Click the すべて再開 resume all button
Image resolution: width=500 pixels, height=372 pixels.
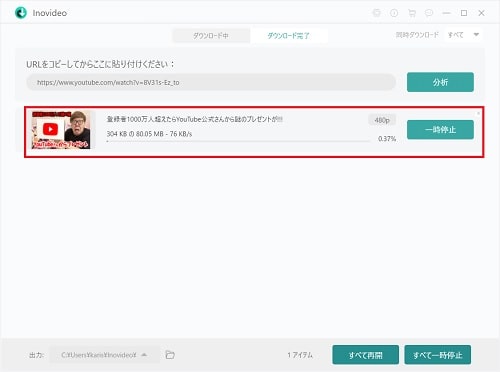(365, 355)
